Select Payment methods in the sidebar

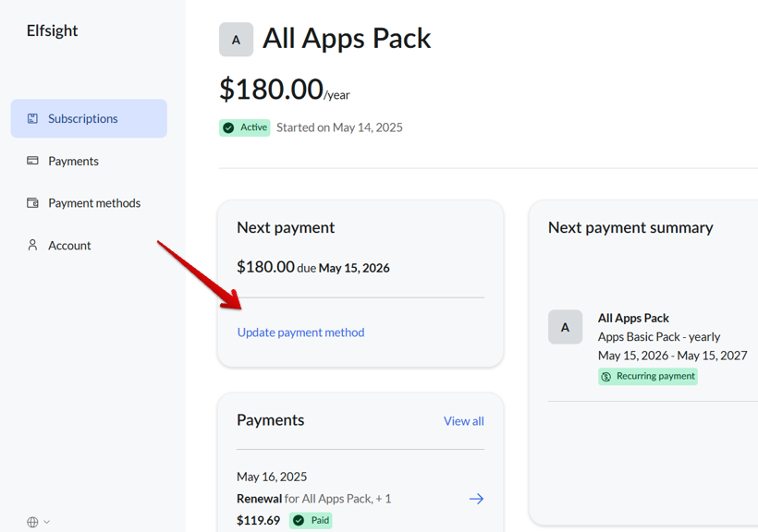click(x=94, y=203)
